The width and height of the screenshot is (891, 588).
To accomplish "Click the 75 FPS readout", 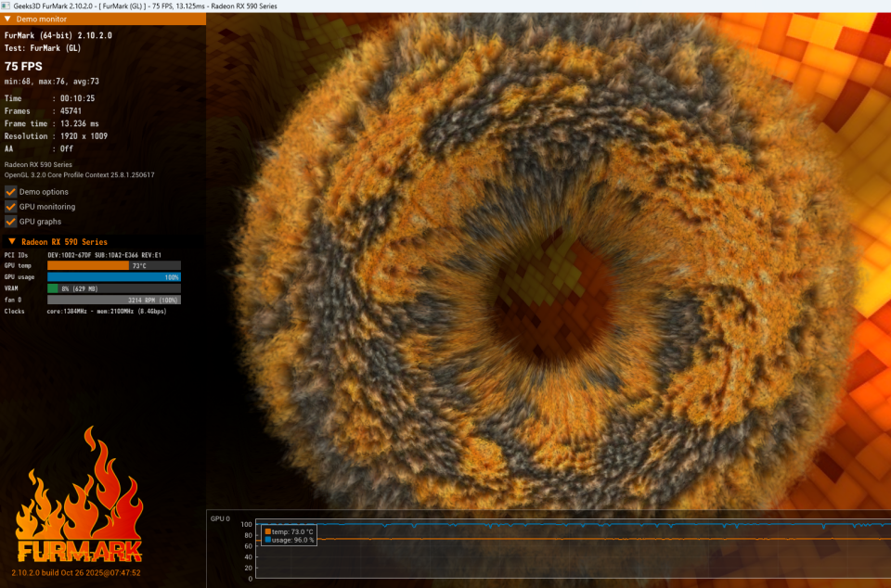I will (x=23, y=67).
